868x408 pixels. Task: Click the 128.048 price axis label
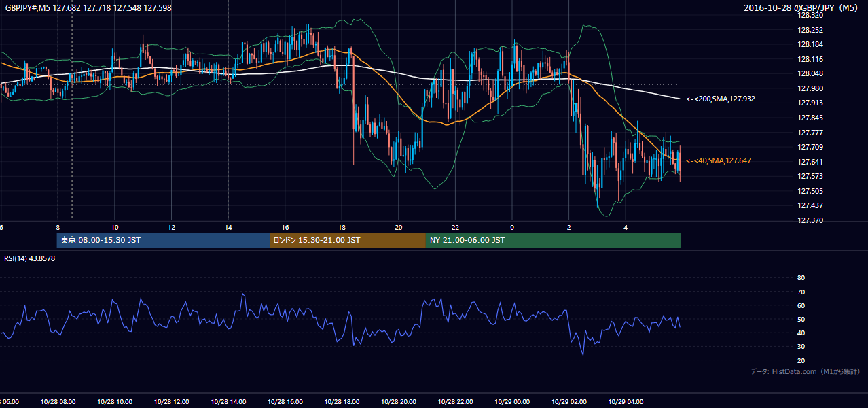810,74
